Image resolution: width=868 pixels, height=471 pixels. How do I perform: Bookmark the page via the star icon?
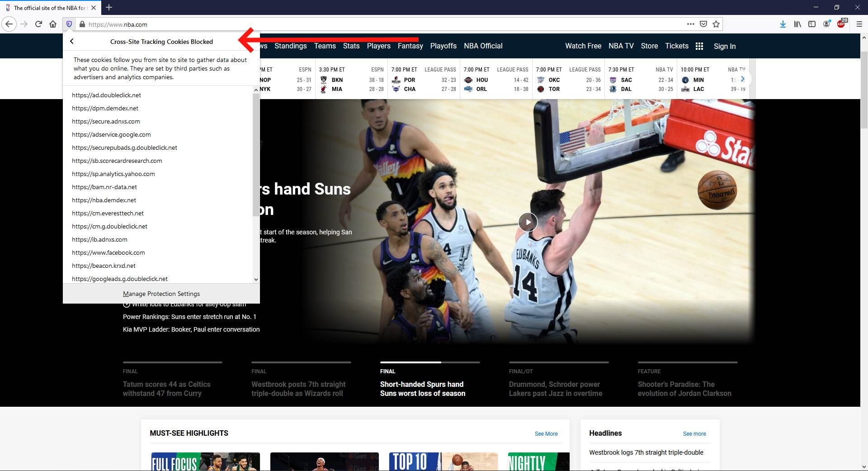point(716,24)
